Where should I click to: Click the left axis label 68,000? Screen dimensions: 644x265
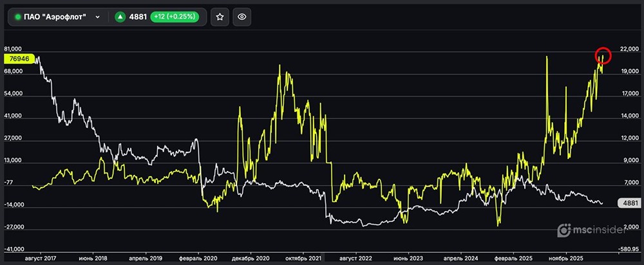(13, 72)
